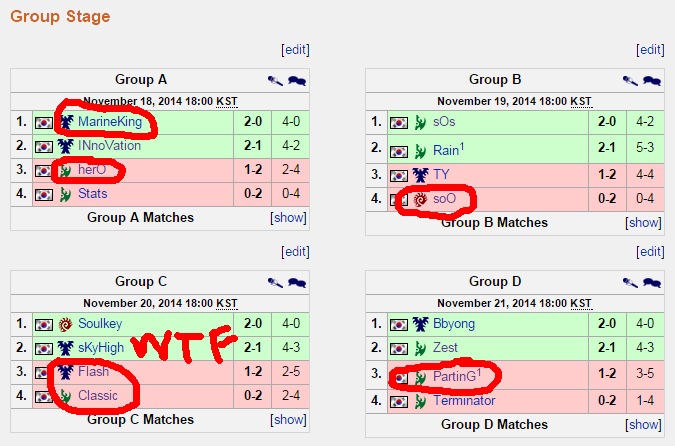The width and height of the screenshot is (675, 446).
Task: Expand Group A Matches with show
Action: [x=288, y=217]
